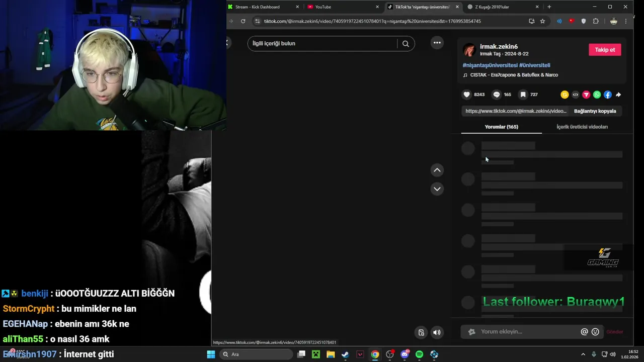Select the İçerik üreticisi videoları tab
The width and height of the screenshot is (644, 362).
point(582,127)
